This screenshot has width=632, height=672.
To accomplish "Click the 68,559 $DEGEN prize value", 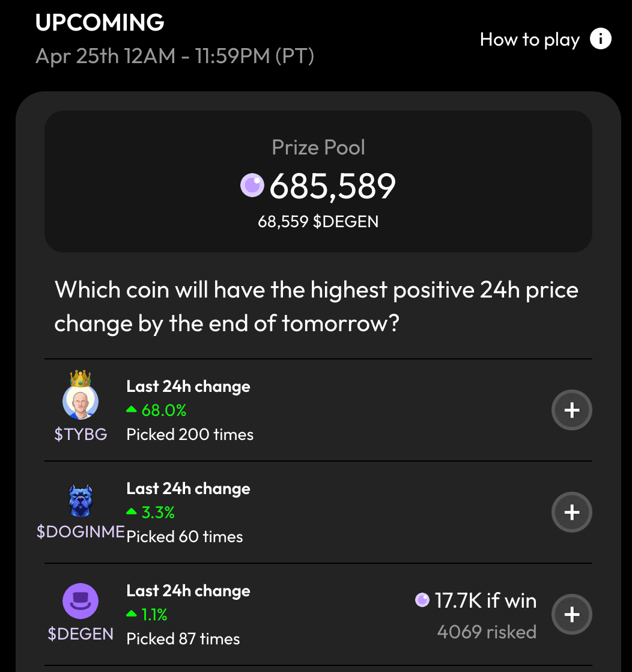I will pos(318,222).
